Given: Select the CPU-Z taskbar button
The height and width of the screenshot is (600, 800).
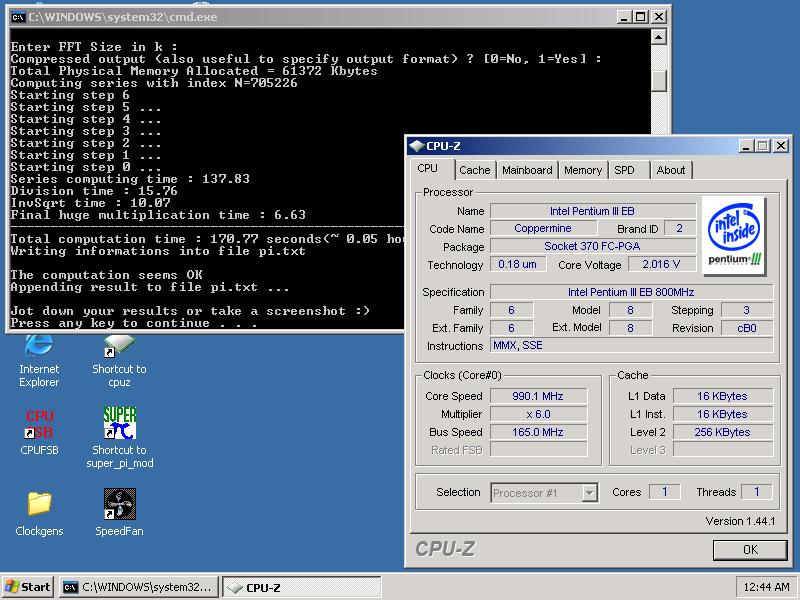Looking at the screenshot, I should pyautogui.click(x=302, y=587).
